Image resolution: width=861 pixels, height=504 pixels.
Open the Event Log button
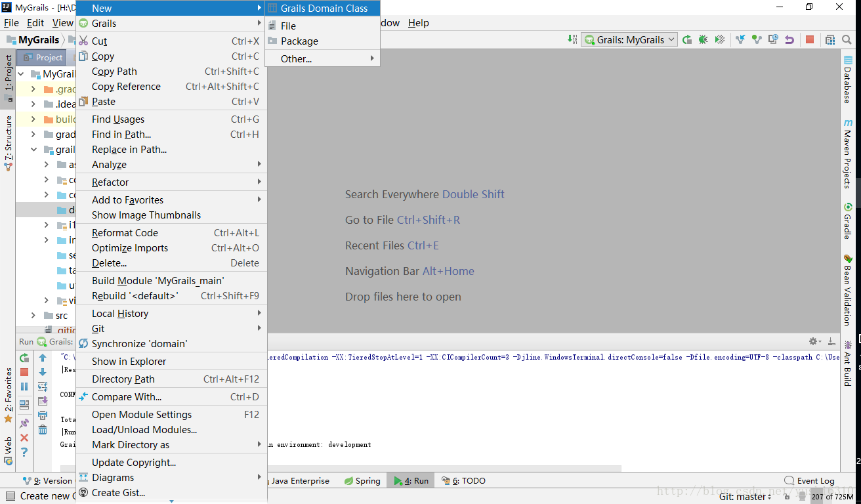coord(810,480)
